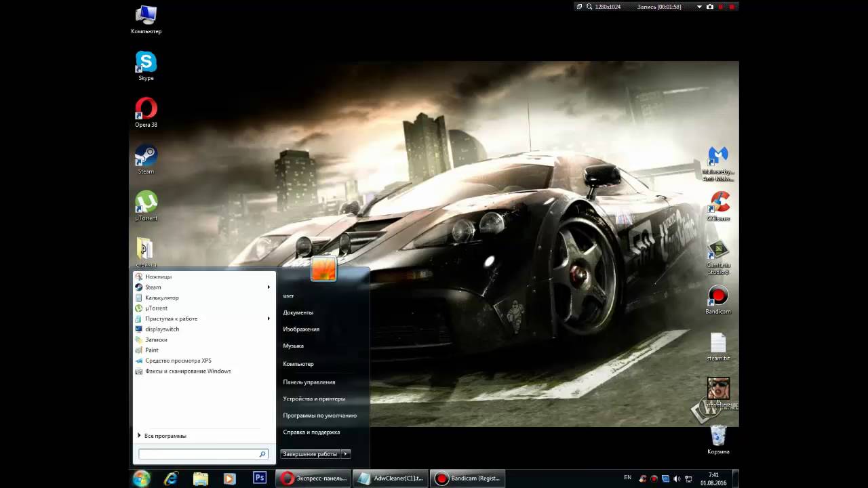Open Windows Explorer folder on taskbar

201,479
